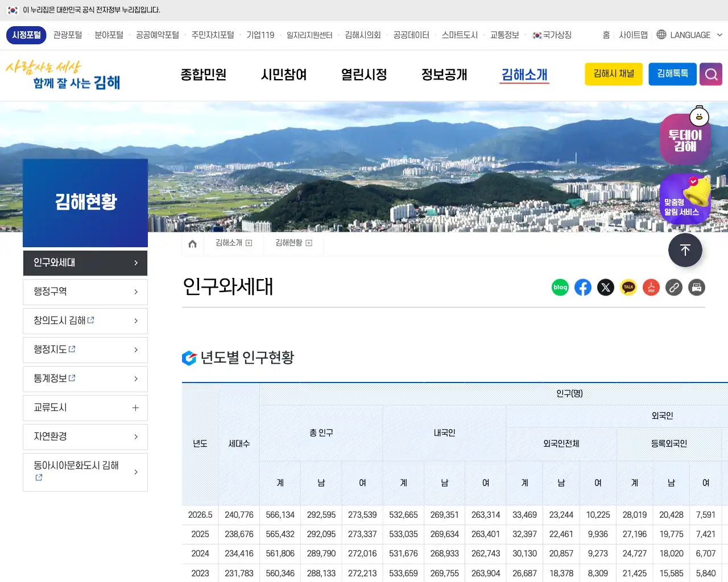Open 김해소개 main menu
The height and width of the screenshot is (582, 728).
pos(524,74)
